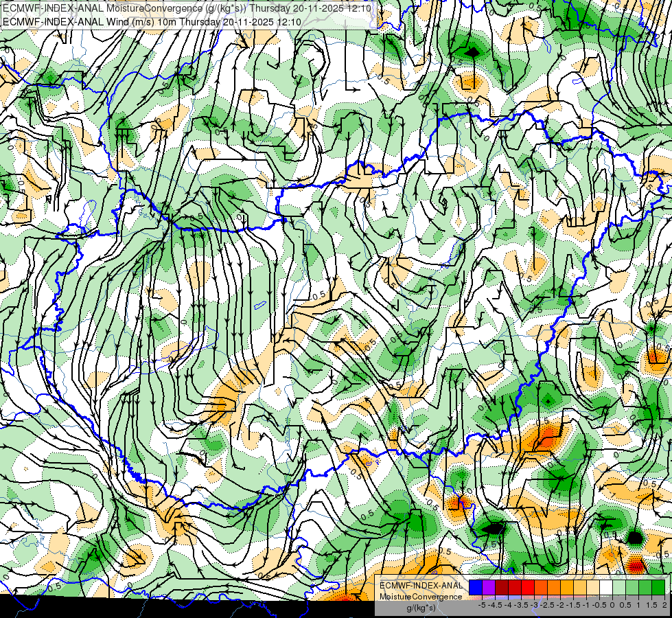Click the orange swatch between -2.5 and -2
The image size is (672, 618).
point(554,588)
